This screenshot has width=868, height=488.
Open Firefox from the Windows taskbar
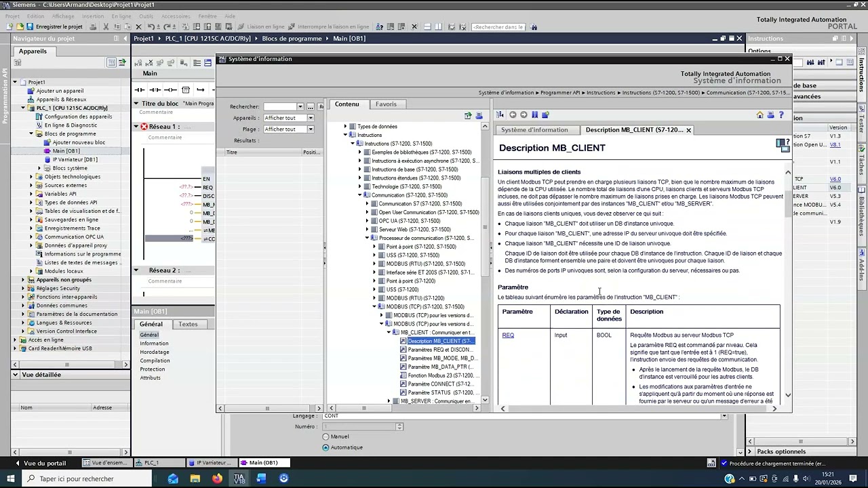tap(217, 479)
